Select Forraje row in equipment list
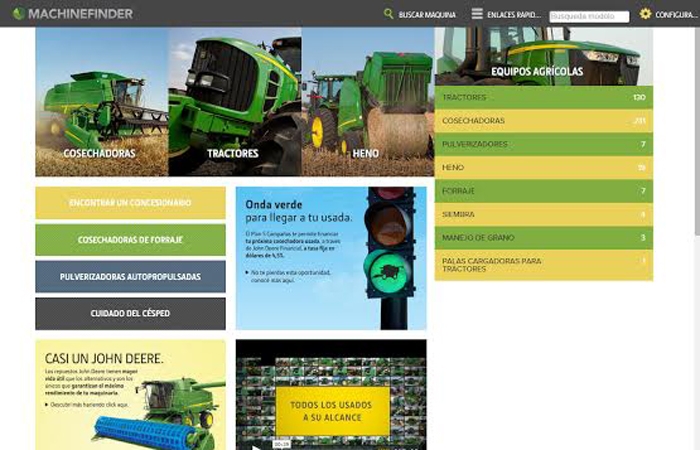 click(544, 191)
